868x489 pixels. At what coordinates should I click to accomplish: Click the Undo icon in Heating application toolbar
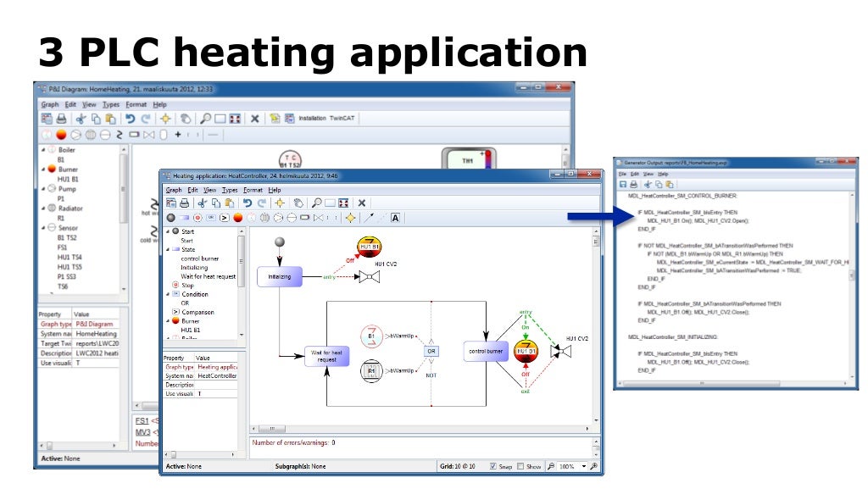[x=248, y=203]
